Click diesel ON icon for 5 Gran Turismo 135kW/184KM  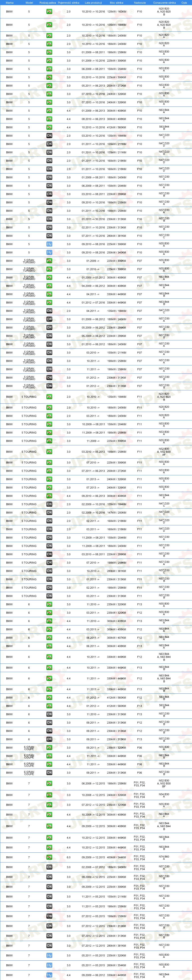tap(49, 311)
